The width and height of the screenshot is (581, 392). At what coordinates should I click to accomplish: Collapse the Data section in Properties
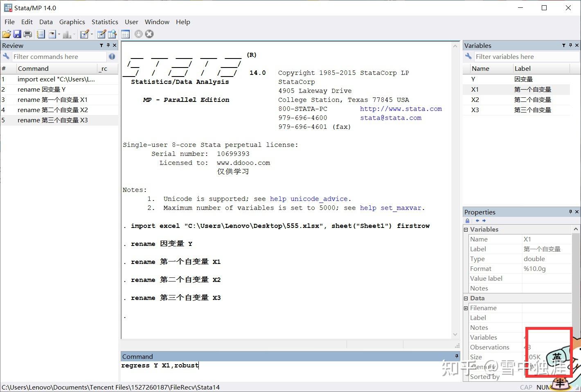[x=466, y=298]
